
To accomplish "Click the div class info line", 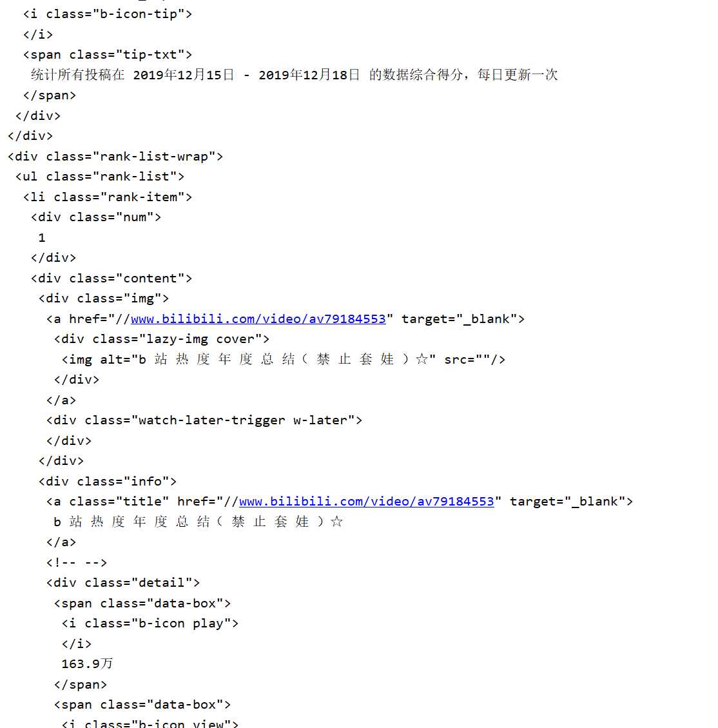I will point(108,482).
